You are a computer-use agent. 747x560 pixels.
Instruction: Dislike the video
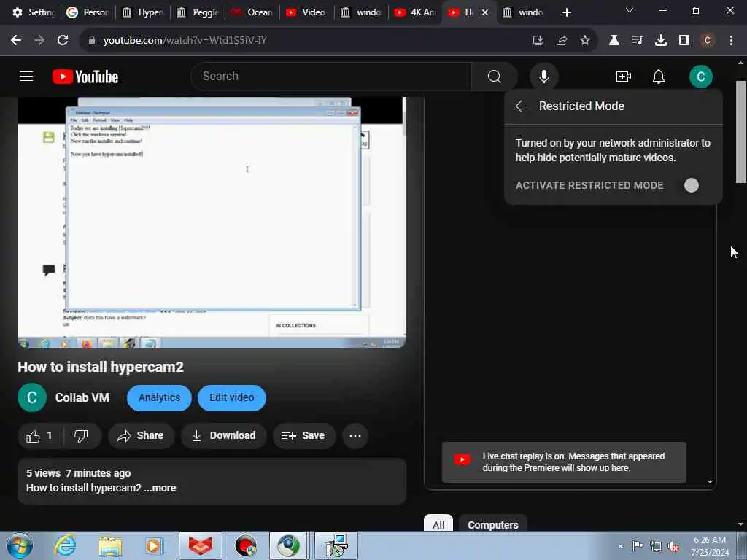tap(82, 436)
